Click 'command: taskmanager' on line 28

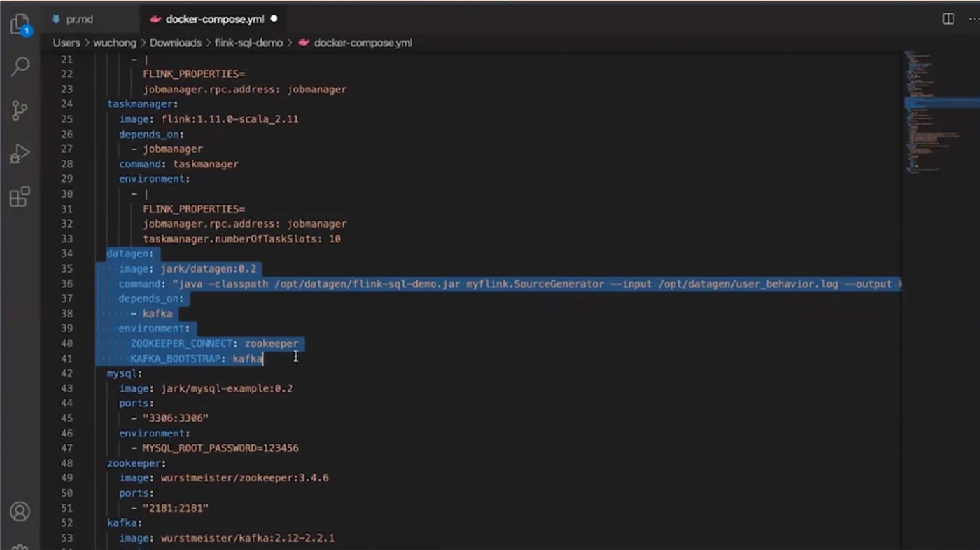(178, 164)
